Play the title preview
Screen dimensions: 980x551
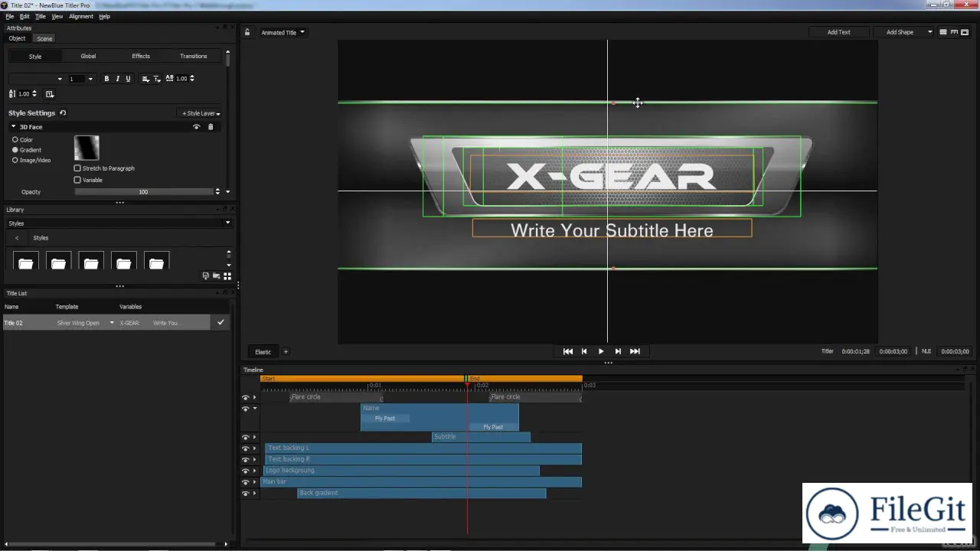tap(601, 351)
